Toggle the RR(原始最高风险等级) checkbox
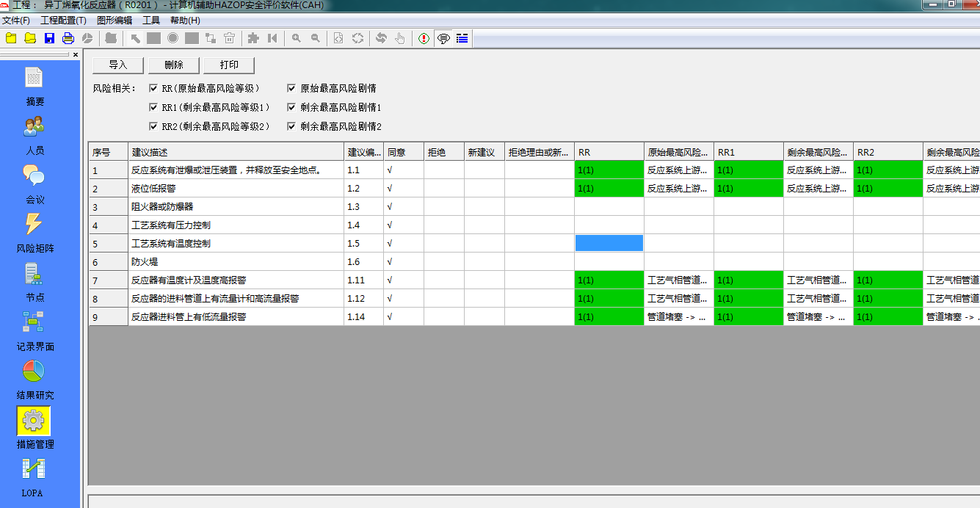 coord(153,88)
